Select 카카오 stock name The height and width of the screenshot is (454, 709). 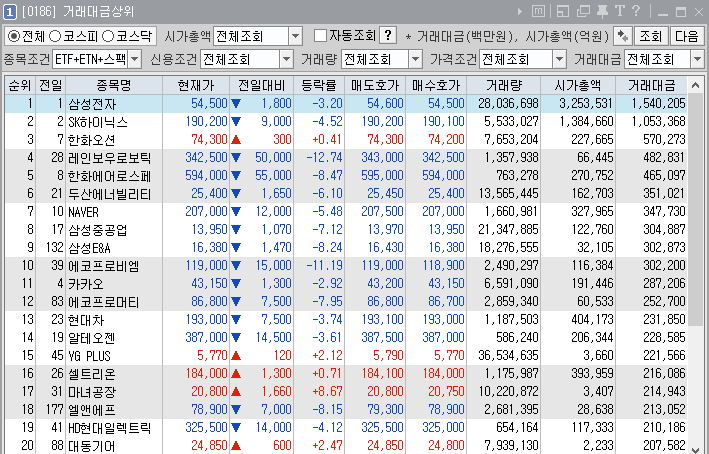(86, 284)
